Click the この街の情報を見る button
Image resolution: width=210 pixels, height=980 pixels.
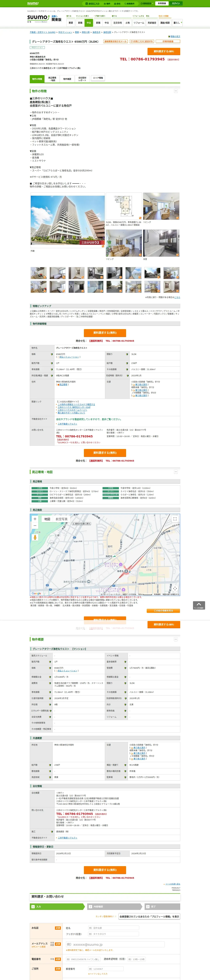point(164,611)
